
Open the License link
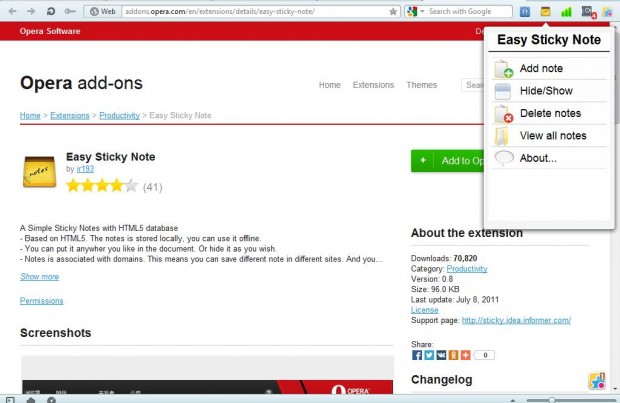[424, 310]
